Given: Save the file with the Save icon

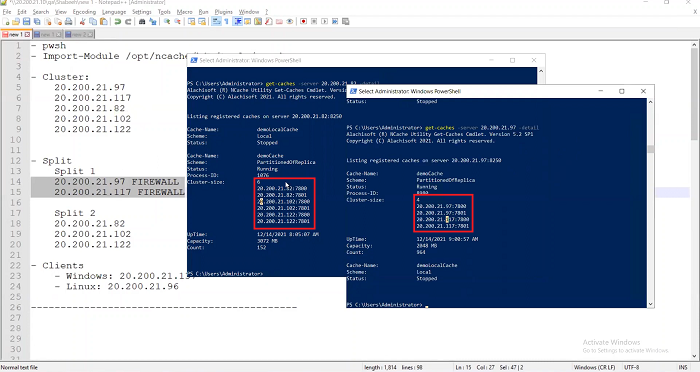Looking at the screenshot, I should 26,21.
